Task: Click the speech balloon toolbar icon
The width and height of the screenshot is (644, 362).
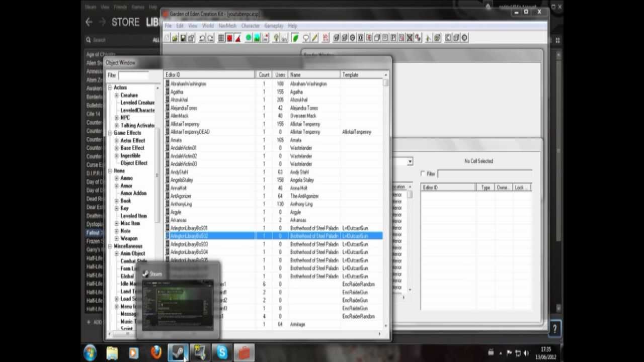Action: [306, 38]
